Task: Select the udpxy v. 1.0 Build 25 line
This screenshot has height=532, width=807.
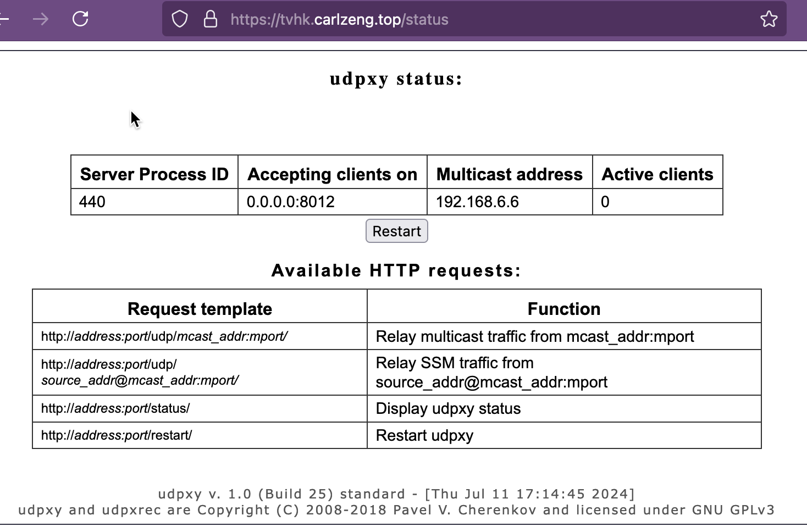Action: 396,494
